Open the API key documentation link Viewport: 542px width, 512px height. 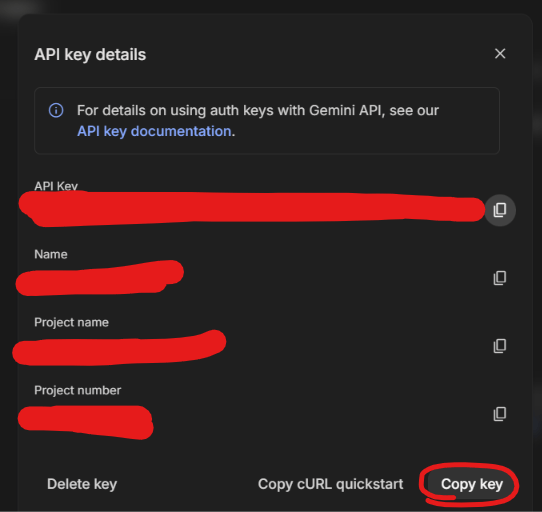154,131
